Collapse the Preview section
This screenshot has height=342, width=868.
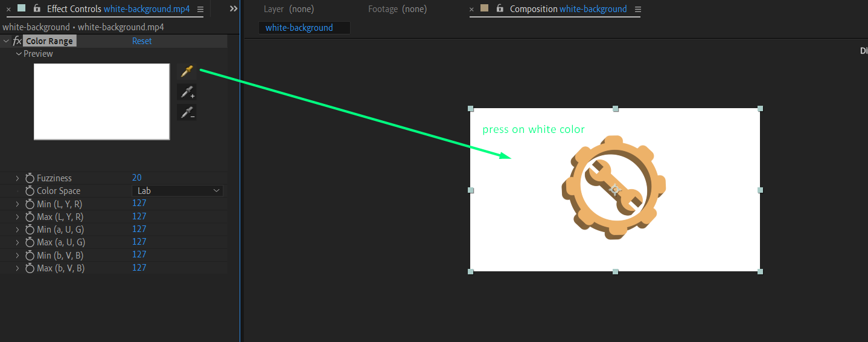click(x=19, y=54)
